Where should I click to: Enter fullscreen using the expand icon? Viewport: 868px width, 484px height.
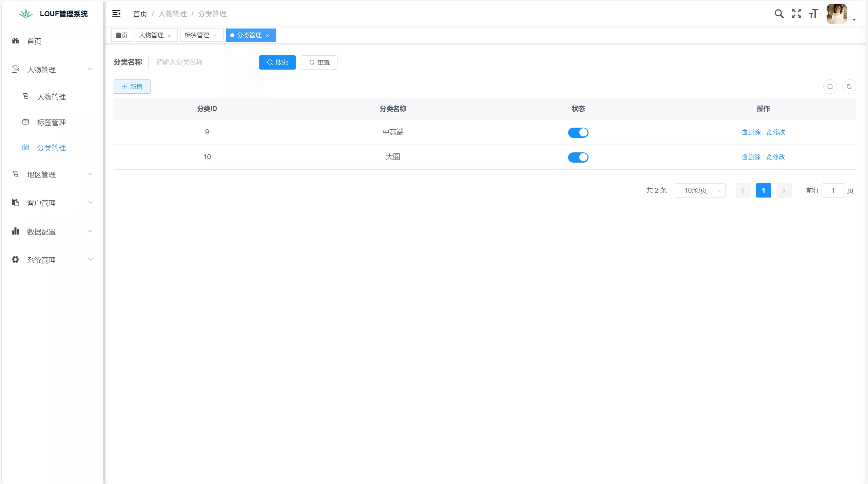click(x=796, y=14)
